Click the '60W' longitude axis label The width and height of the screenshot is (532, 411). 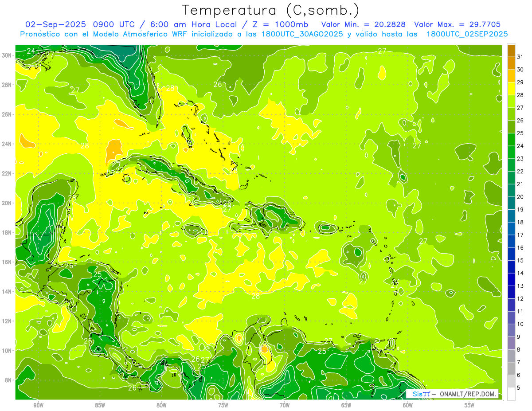click(407, 405)
